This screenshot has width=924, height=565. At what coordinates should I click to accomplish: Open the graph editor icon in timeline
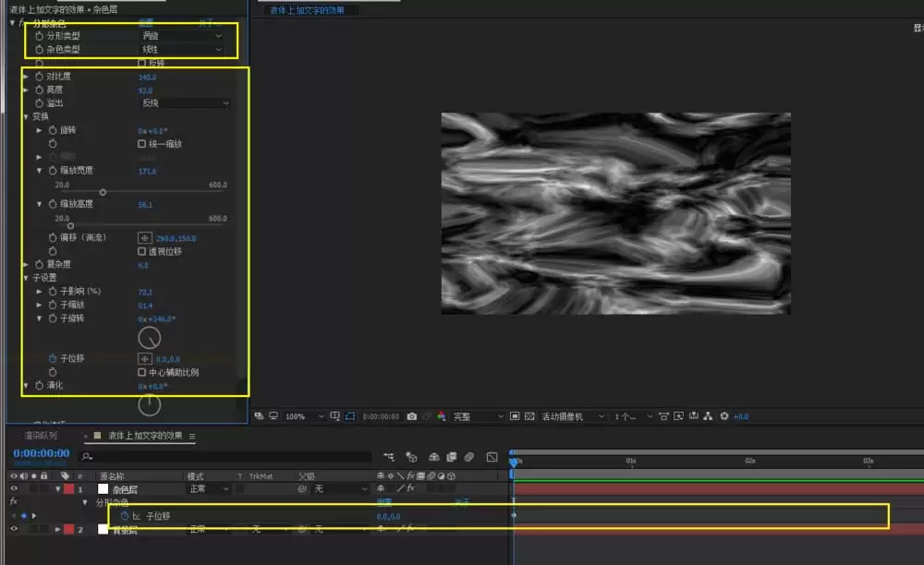point(492,457)
